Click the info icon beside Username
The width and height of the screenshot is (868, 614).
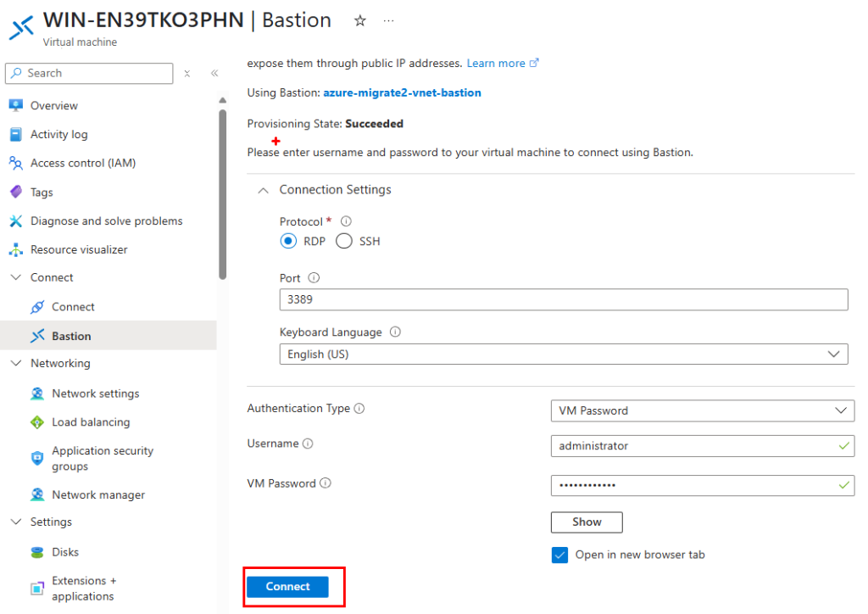coord(308,444)
